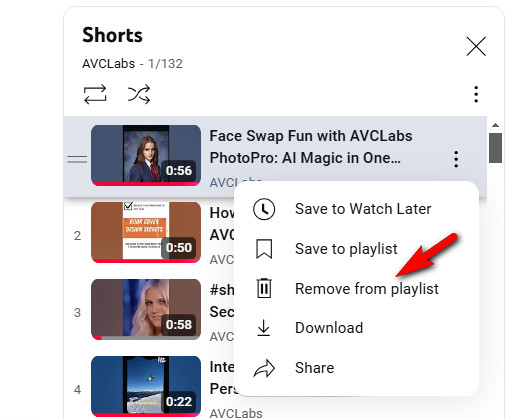Click the Shorts playlist title
This screenshot has width=508, height=419.
point(112,35)
